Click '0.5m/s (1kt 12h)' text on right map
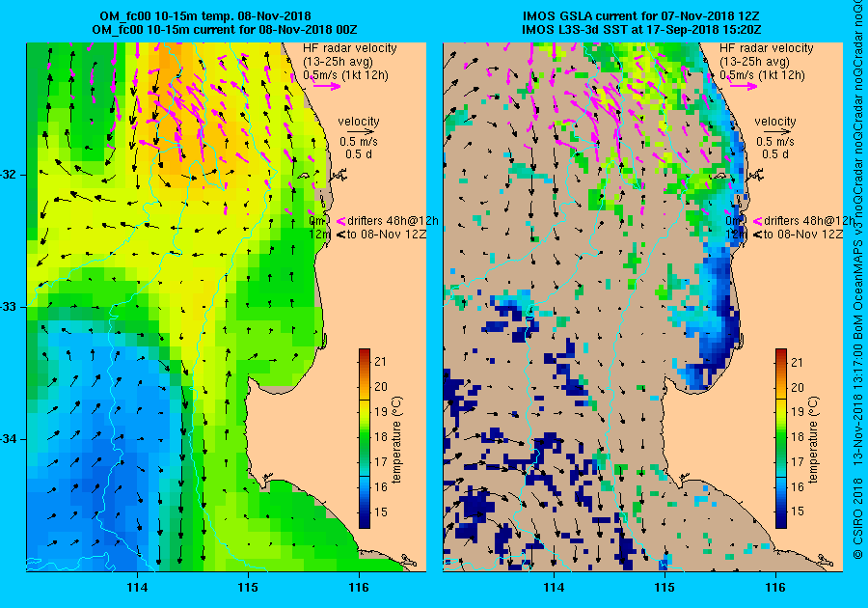This screenshot has height=608, width=868. click(762, 74)
